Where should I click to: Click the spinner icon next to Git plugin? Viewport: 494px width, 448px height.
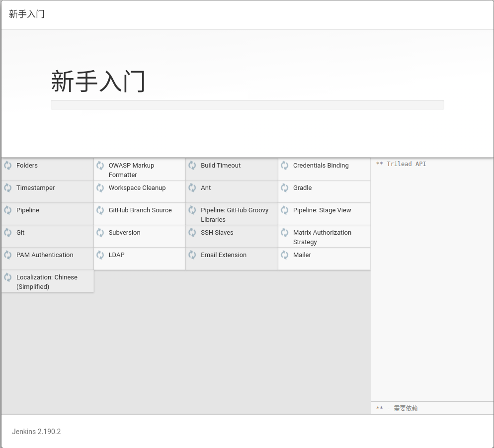coord(8,233)
